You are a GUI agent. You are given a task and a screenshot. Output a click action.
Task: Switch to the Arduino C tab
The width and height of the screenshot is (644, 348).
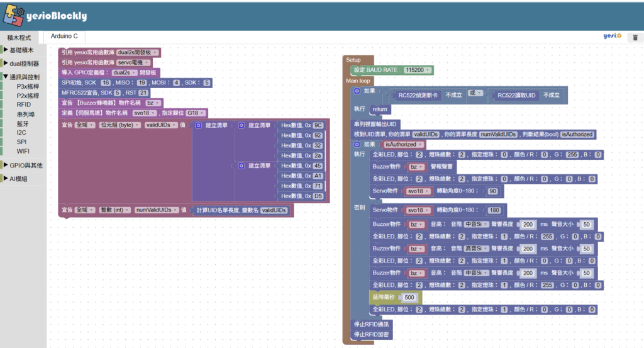point(64,36)
